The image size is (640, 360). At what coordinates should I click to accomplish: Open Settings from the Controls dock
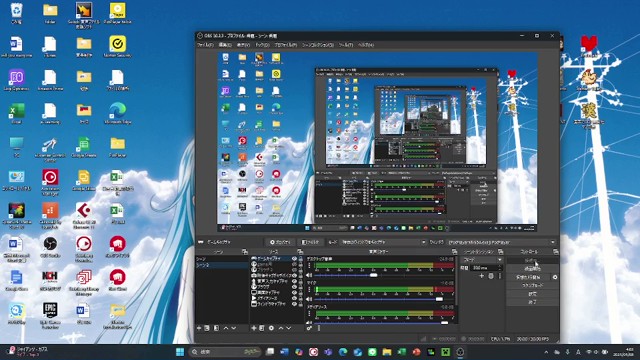pos(532,294)
